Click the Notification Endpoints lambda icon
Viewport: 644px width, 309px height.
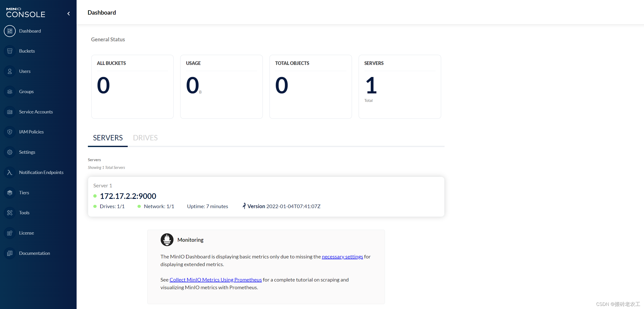click(x=10, y=172)
